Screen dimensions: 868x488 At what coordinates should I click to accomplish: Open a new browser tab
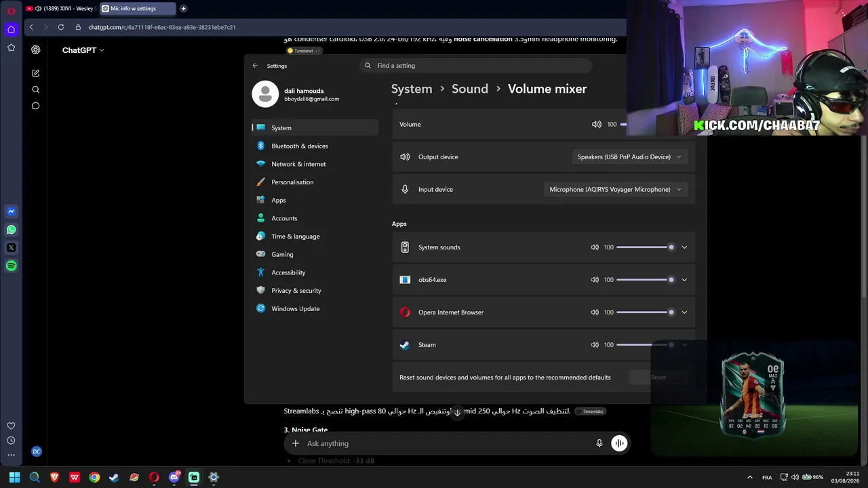(183, 9)
